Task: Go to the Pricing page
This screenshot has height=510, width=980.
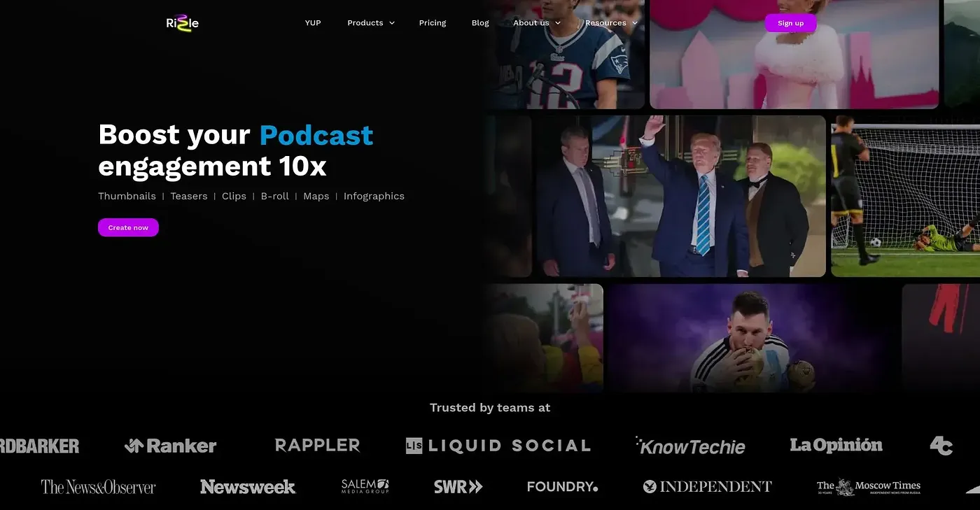Action: (433, 23)
